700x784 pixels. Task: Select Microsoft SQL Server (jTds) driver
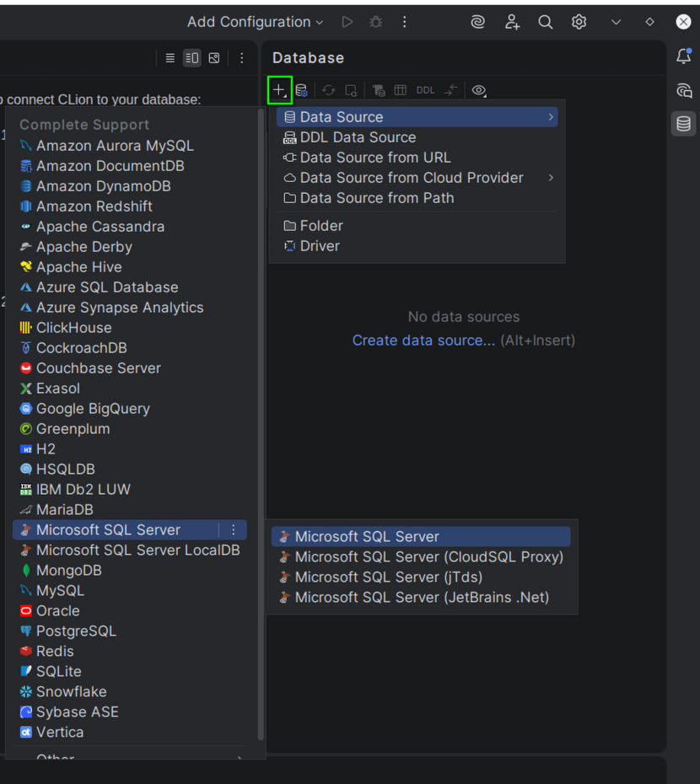[x=389, y=577]
